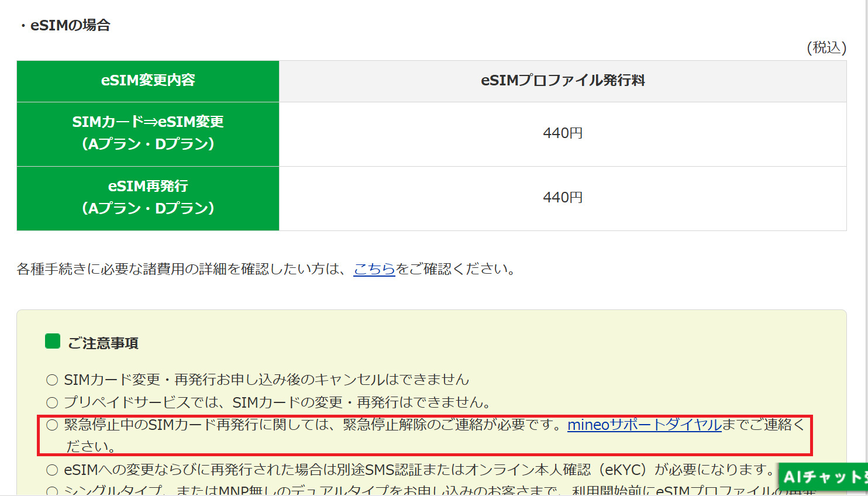Click the こちら link for fee details
Screen dimensions: 868x496
click(x=374, y=269)
